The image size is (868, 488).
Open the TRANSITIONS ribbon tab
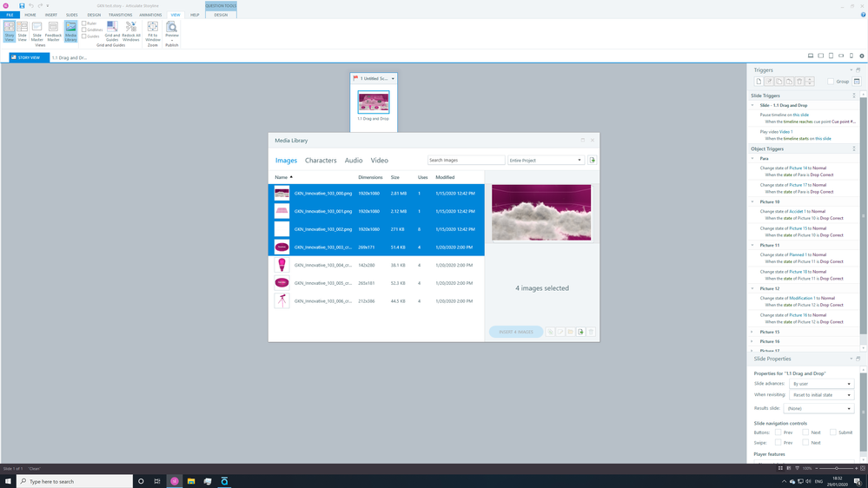point(120,15)
